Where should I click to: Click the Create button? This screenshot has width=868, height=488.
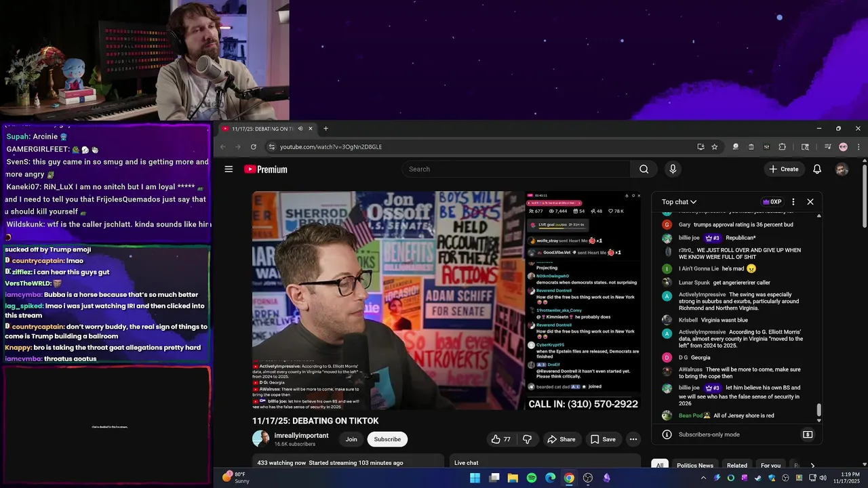tap(783, 169)
